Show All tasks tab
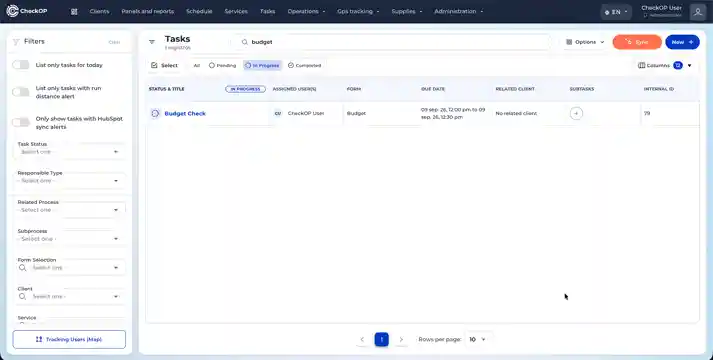The image size is (713, 360). (196, 65)
